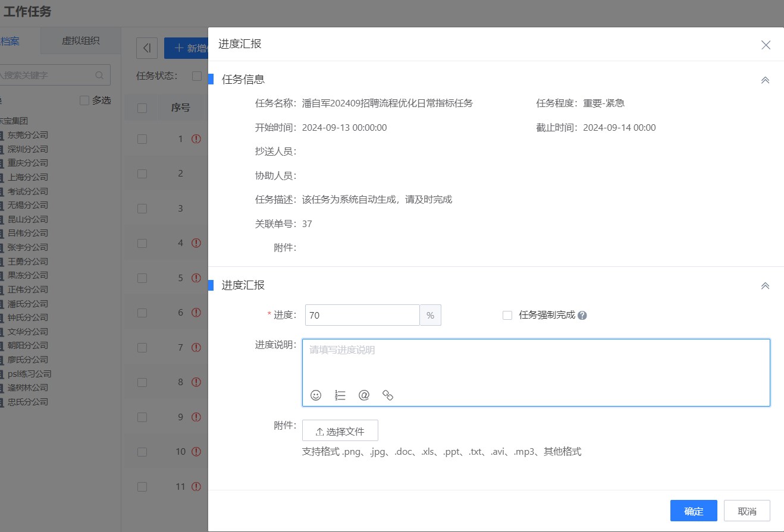The width and height of the screenshot is (784, 532).
Task: Click 选择文件 upload button
Action: [x=340, y=431]
